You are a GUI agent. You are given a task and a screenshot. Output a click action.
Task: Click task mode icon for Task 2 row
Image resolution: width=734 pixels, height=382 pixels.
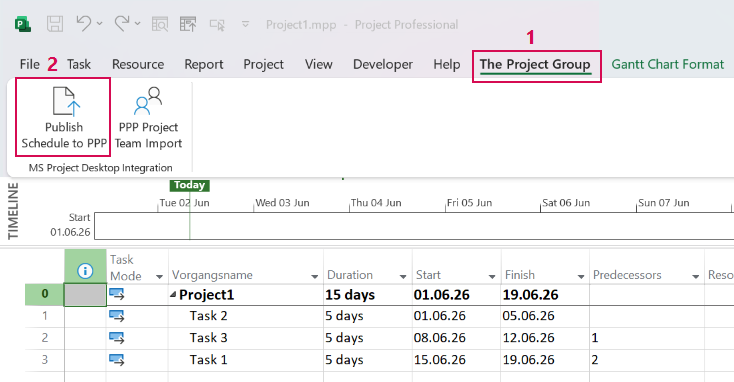click(117, 316)
